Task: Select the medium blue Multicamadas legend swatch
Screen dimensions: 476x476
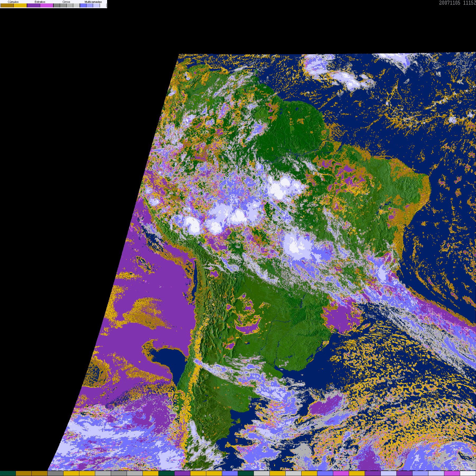Action: 90,5
